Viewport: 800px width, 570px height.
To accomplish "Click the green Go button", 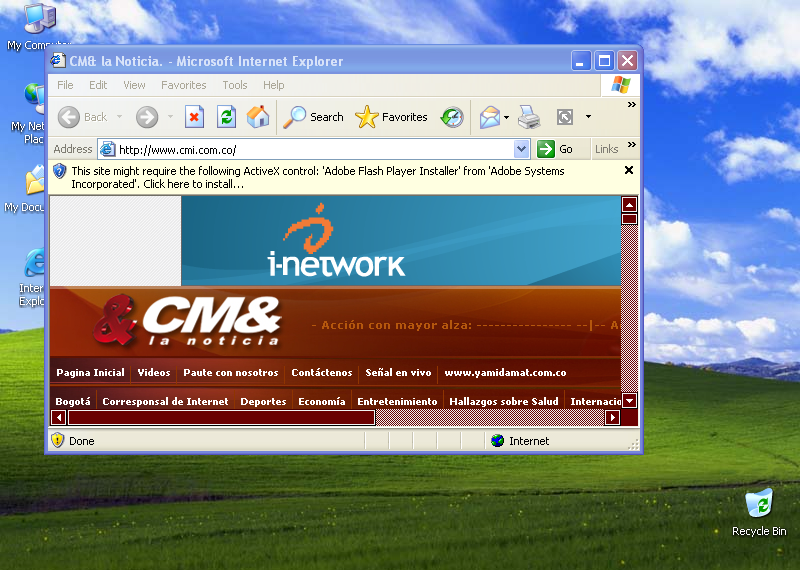I will [x=555, y=149].
